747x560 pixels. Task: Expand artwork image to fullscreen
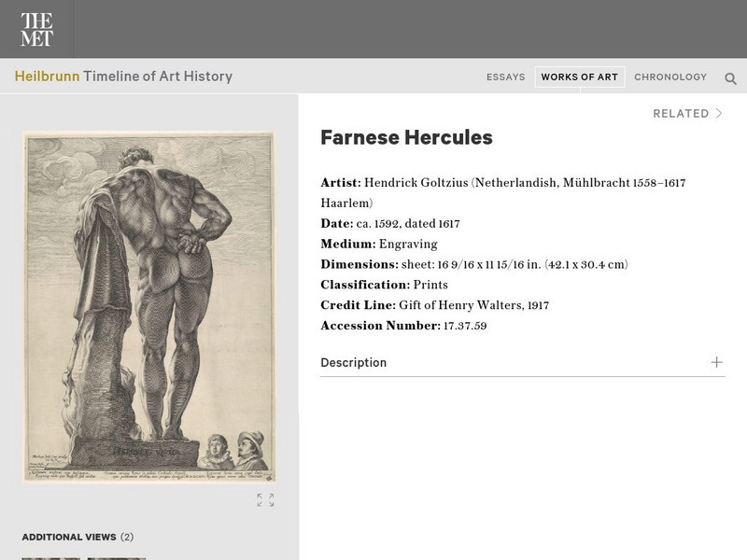265,500
